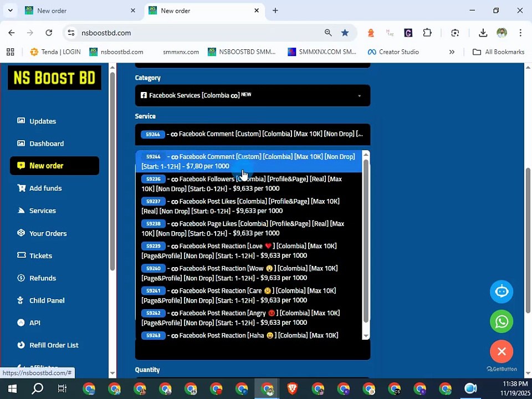
Task: Select service 59243 Post Reaction Haha
Action: tap(249, 335)
